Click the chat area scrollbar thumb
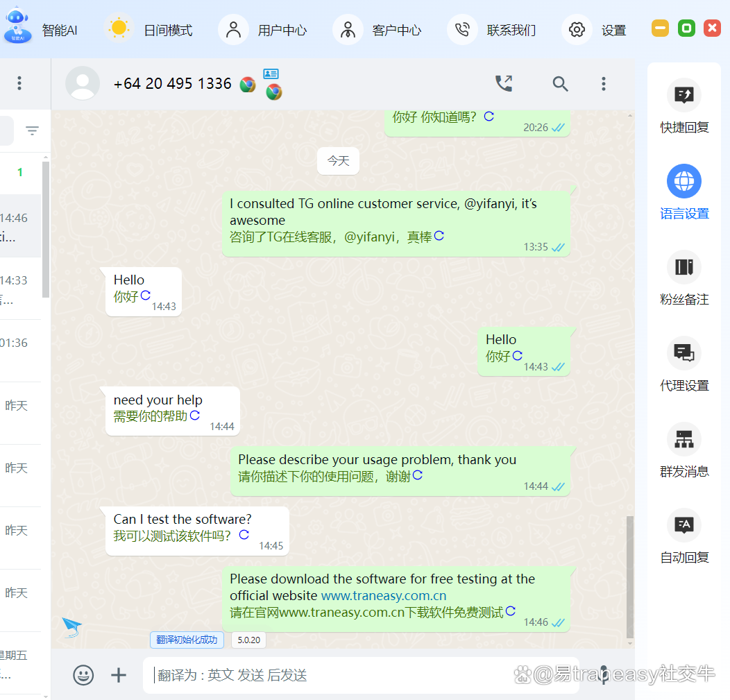730x700 pixels. pyautogui.click(x=630, y=577)
